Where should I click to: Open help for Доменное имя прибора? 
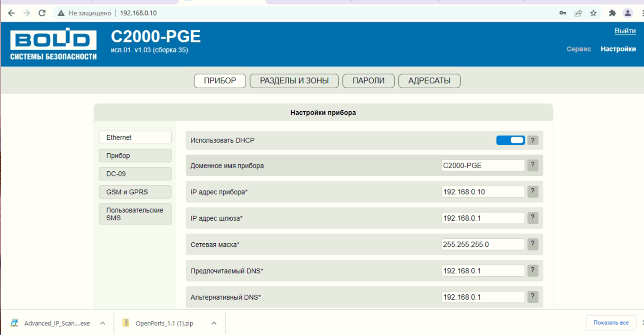coord(533,165)
